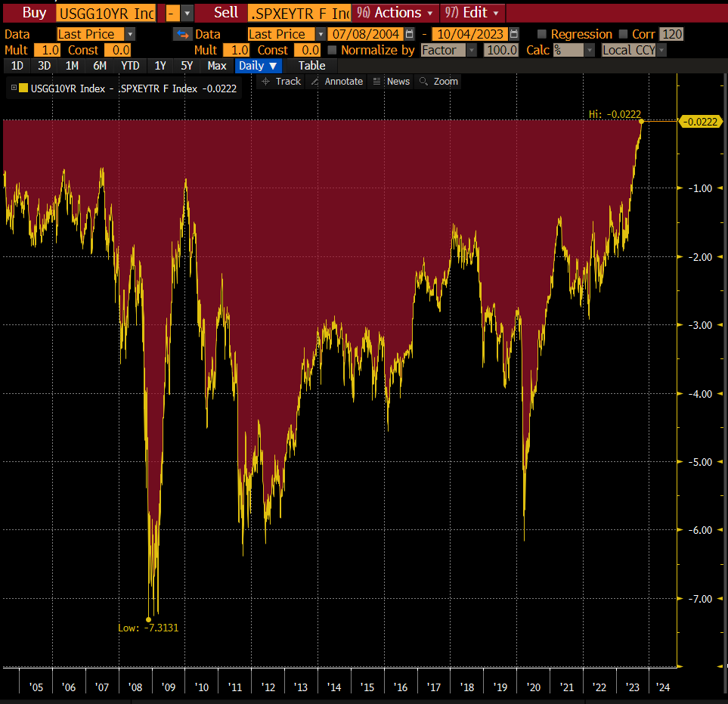Toggle the Regression checkbox
This screenshot has width=728, height=704.
(541, 34)
